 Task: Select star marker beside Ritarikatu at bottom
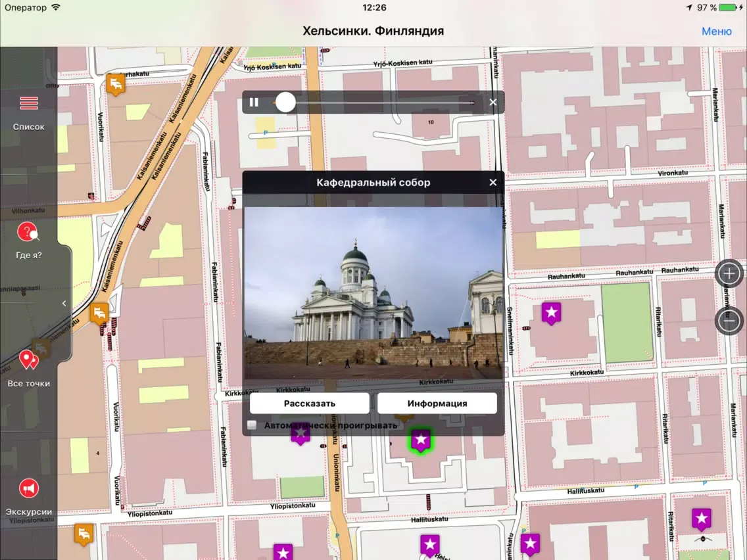point(701,519)
